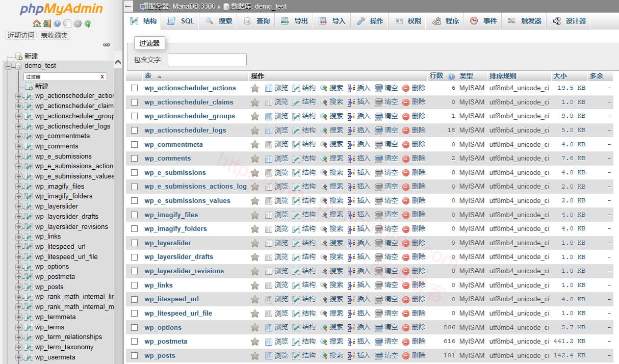619x364 pixels.
Task: Click search icon in wp_links row
Action: (324, 285)
